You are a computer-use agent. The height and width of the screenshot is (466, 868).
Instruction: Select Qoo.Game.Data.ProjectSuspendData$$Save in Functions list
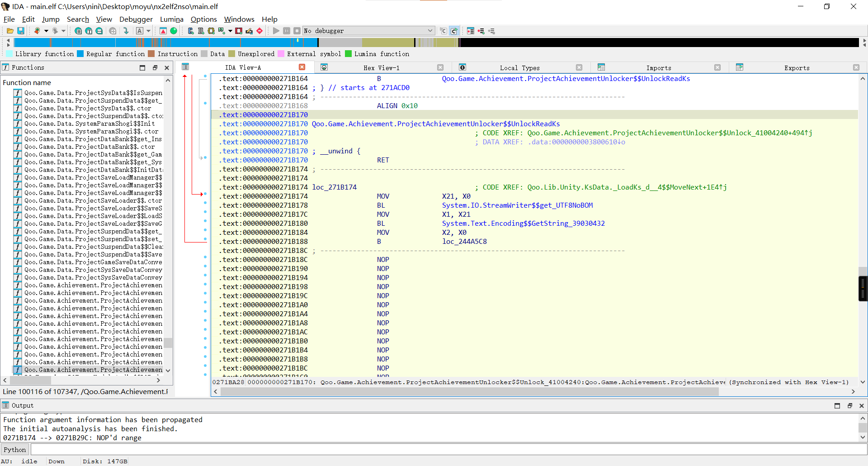click(x=93, y=254)
